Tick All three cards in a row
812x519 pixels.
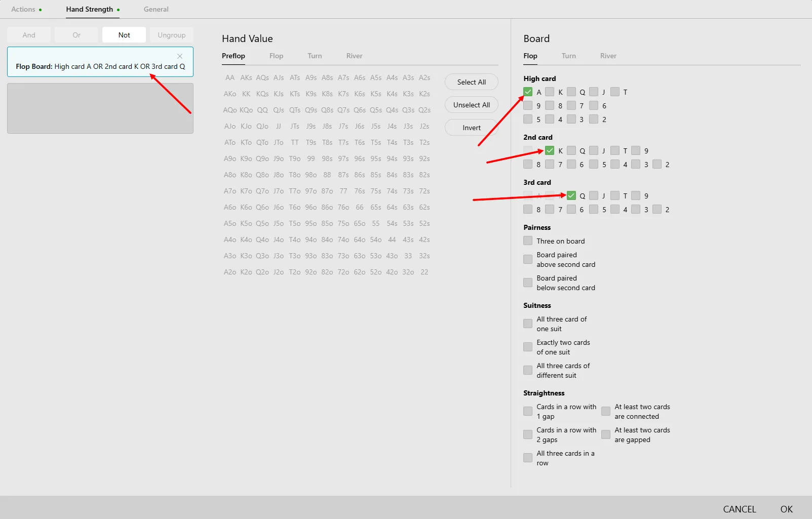528,458
